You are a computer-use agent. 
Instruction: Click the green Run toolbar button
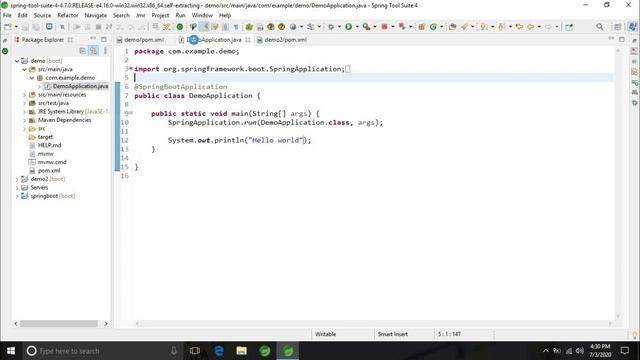tap(349, 27)
